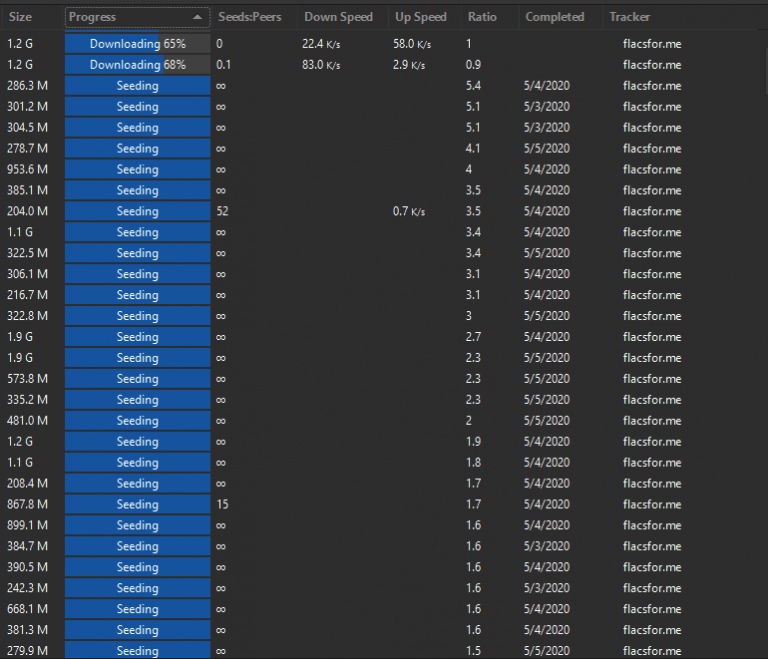
Task: Select the 573.8 M torrent row
Action: point(28,379)
